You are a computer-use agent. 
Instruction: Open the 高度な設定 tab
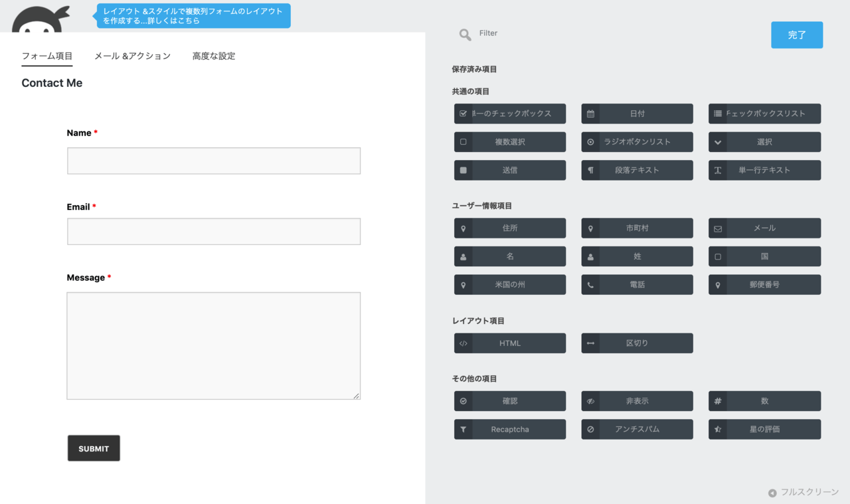point(214,56)
